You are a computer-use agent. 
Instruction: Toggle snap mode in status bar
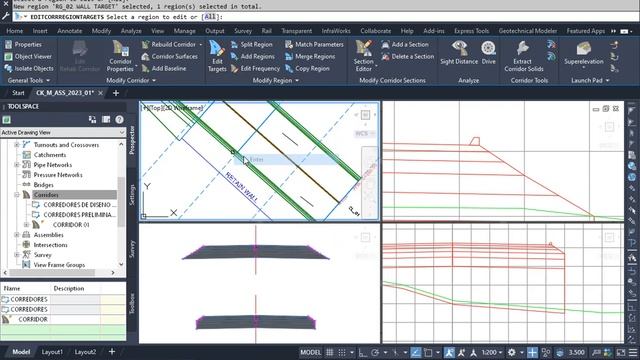[x=342, y=352]
